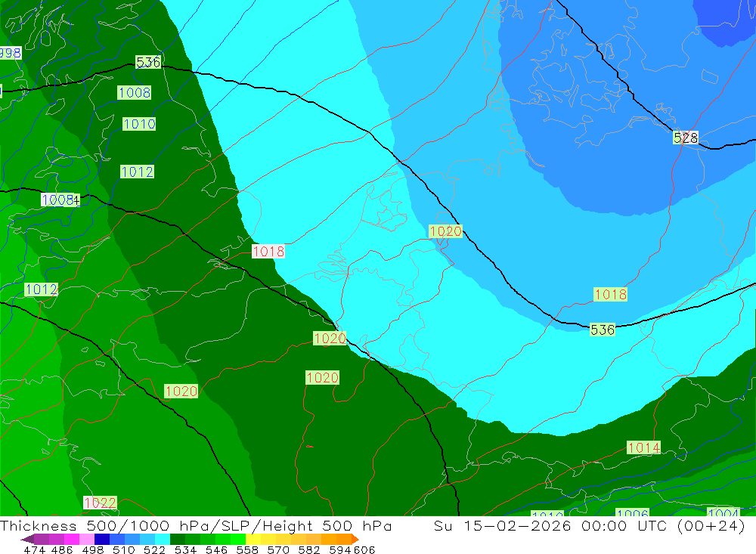Image resolution: width=756 pixels, height=554 pixels.
Task: Click the blue 1010 label under 1008
Action: (x=139, y=124)
